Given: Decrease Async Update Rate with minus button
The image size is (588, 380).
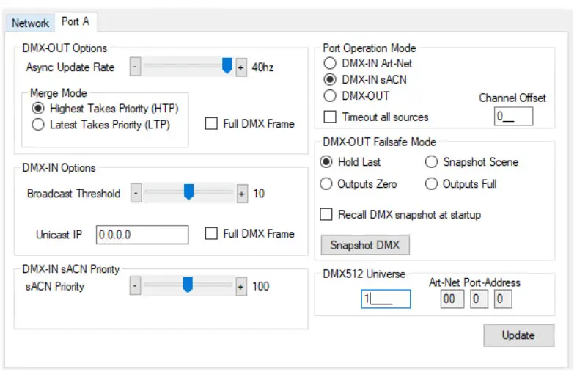Looking at the screenshot, I should tap(135, 67).
